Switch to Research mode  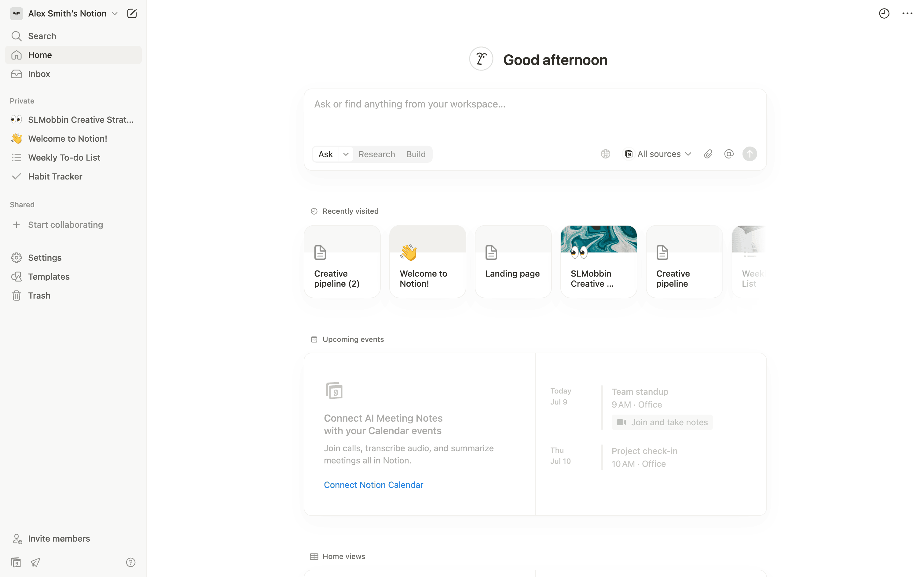tap(376, 154)
